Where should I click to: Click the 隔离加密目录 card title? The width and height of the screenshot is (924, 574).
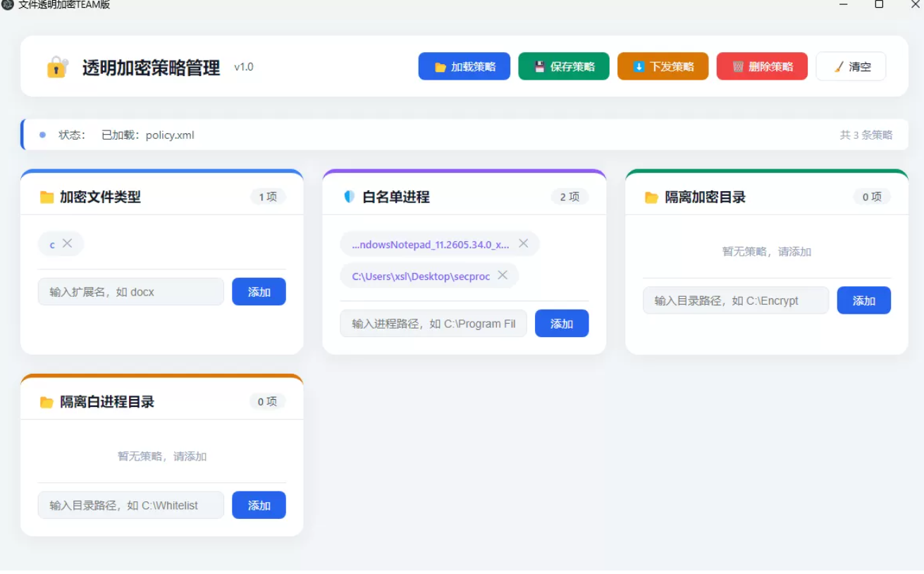[x=706, y=197]
